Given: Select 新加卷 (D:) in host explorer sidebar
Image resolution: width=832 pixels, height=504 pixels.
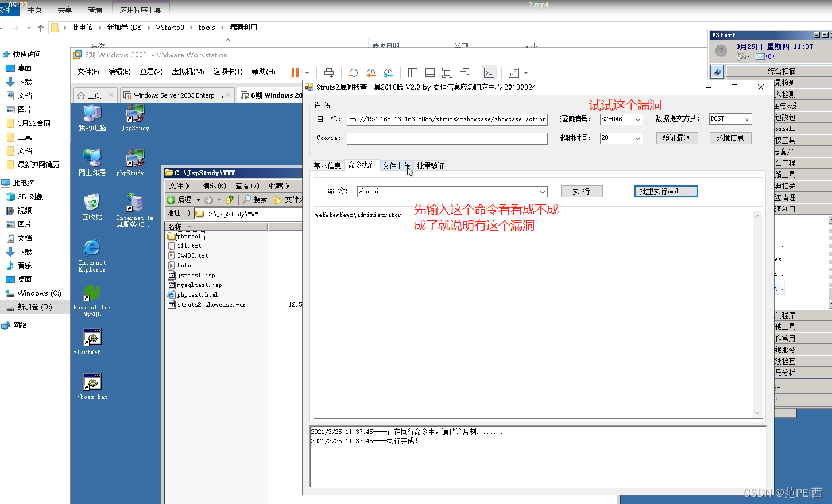Looking at the screenshot, I should 34,307.
